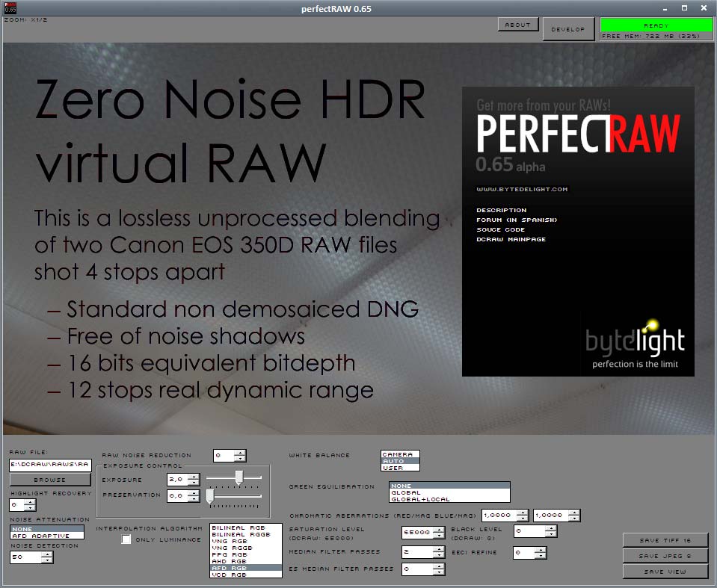Increase Exposure value with up arrow
717x588 pixels.
[194, 477]
